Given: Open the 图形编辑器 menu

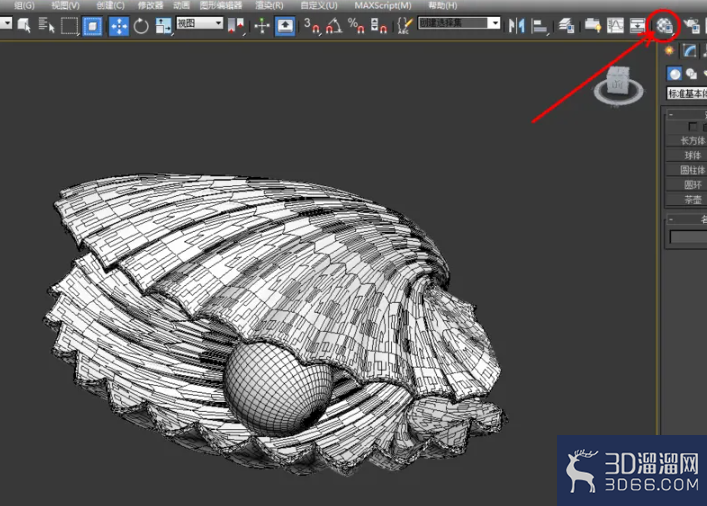Looking at the screenshot, I should (x=221, y=5).
